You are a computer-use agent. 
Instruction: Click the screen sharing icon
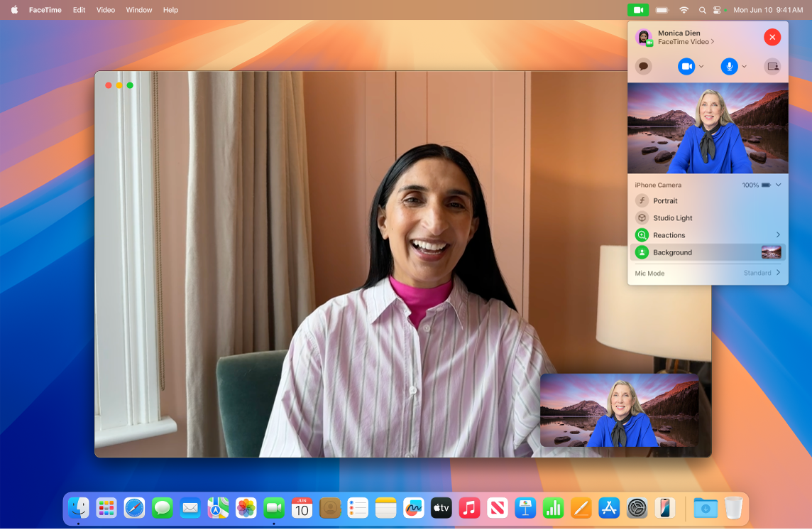(772, 66)
